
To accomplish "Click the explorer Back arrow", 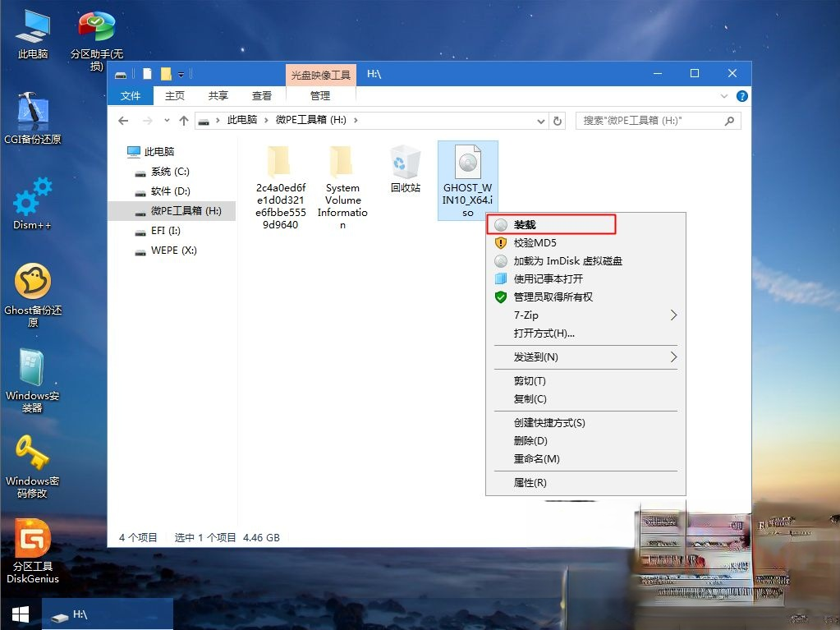I will click(123, 121).
